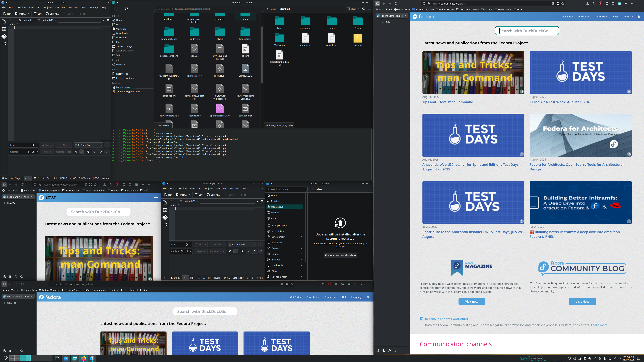644x362 pixels.
Task: Switch to the Untitled tab in top-left Kate
Action: tap(26, 20)
